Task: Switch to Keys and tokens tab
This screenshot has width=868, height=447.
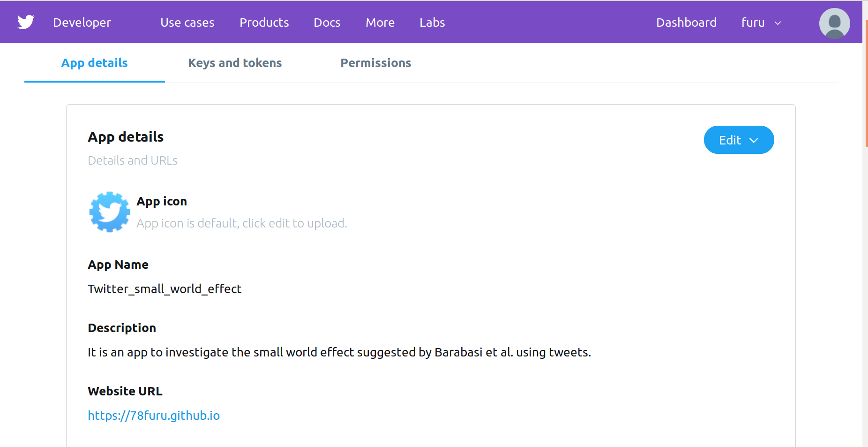Action: [x=235, y=63]
